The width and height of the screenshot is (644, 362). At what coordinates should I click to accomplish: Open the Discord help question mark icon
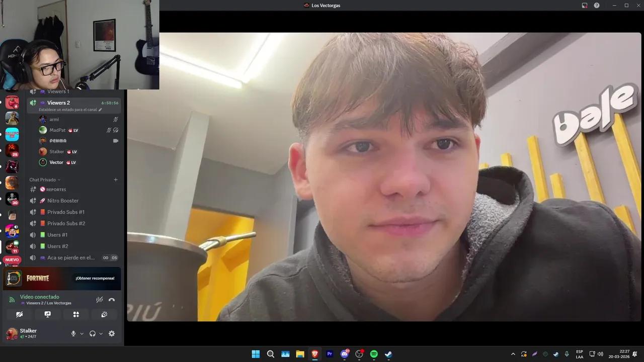coord(597,6)
